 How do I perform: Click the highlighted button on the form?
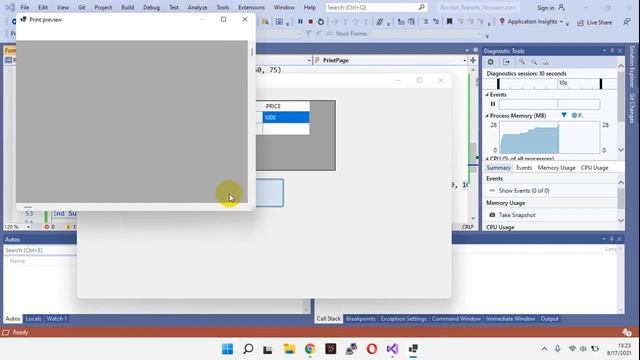click(x=270, y=193)
